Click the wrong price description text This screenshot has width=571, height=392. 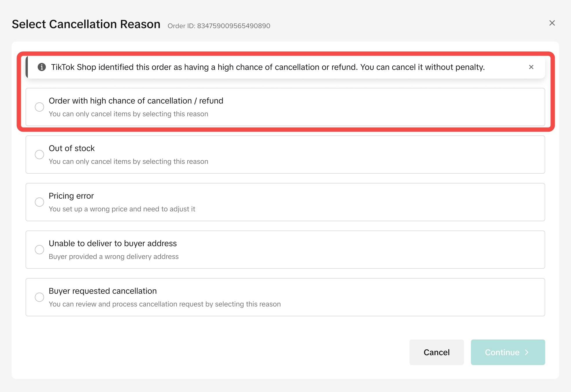click(x=122, y=209)
